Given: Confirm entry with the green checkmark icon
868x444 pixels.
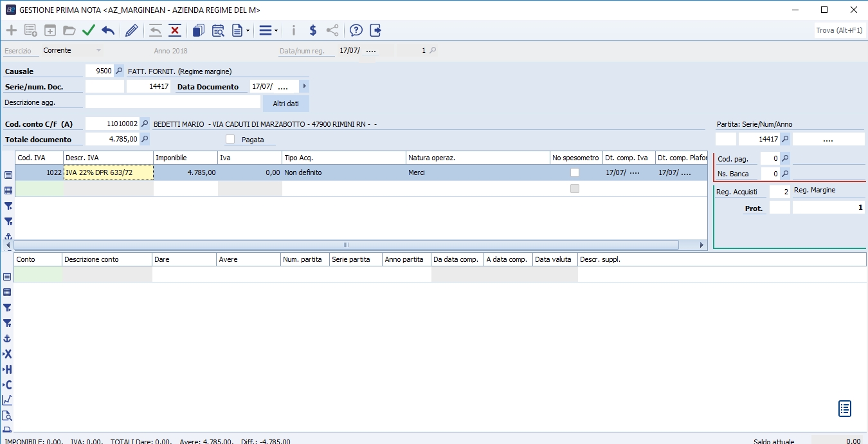Looking at the screenshot, I should point(89,30).
